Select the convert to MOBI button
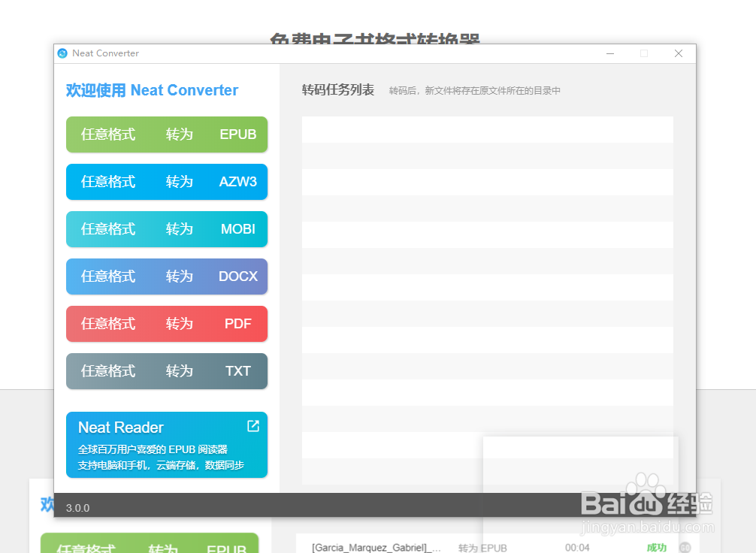The width and height of the screenshot is (756, 553). [x=167, y=229]
